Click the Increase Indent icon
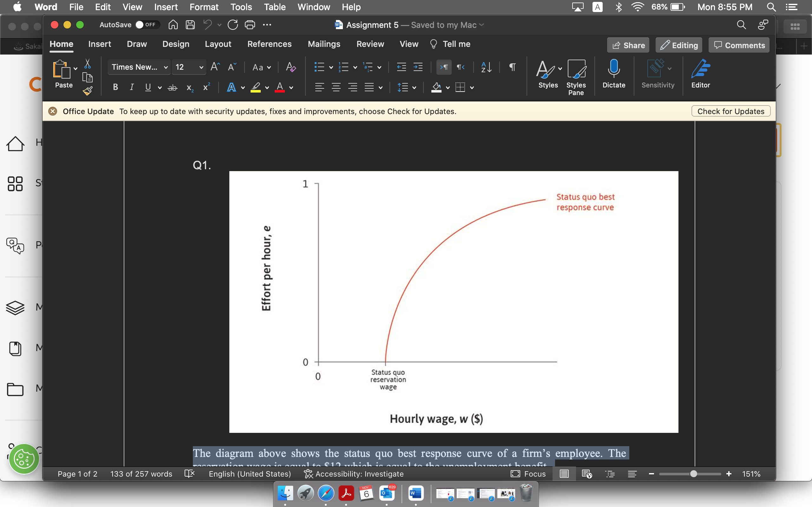The image size is (812, 507). pyautogui.click(x=418, y=67)
